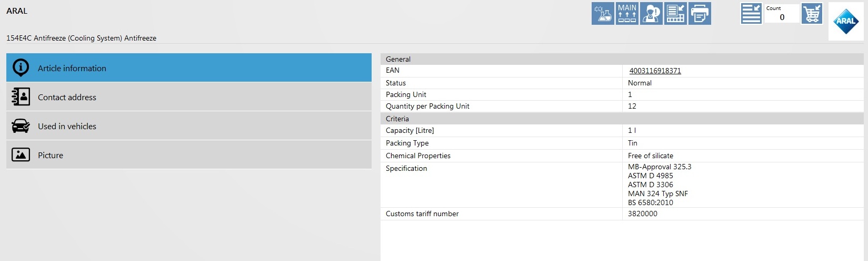868x261 pixels.
Task: Click the Specification row label
Action: click(406, 168)
